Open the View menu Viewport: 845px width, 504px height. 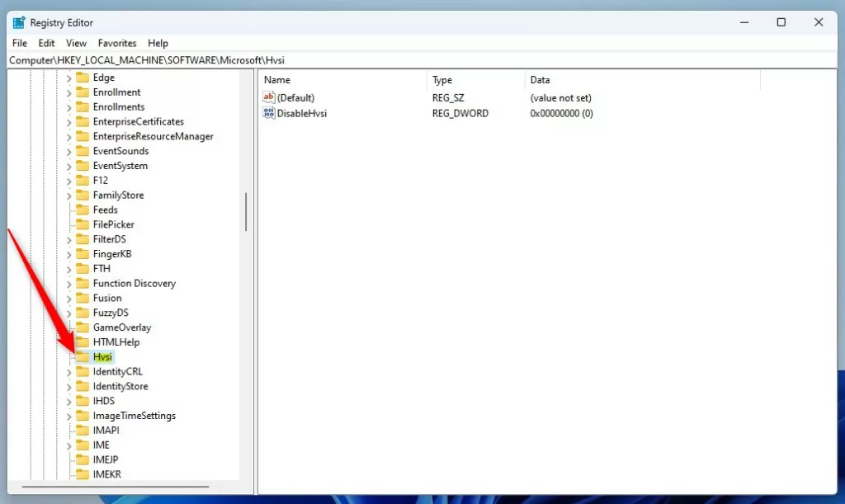coord(76,43)
